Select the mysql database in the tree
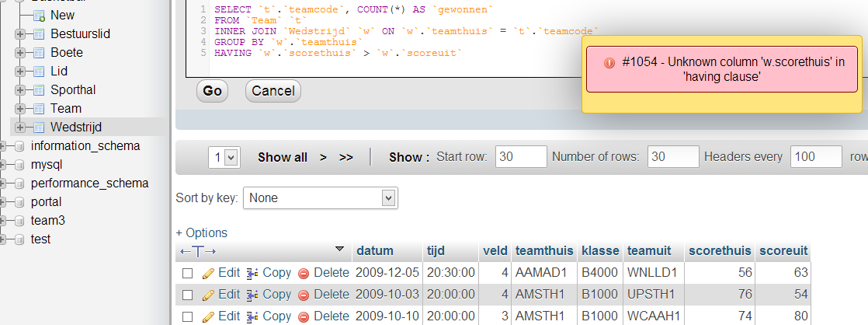The image size is (868, 325). (46, 164)
